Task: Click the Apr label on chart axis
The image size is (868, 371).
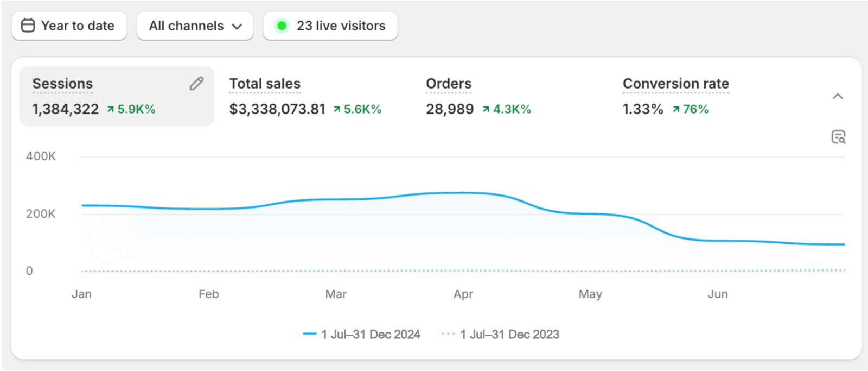Action: [463, 294]
